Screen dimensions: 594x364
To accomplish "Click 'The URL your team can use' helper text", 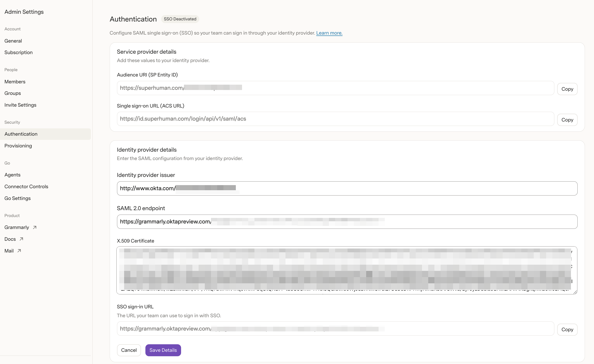I will [169, 315].
